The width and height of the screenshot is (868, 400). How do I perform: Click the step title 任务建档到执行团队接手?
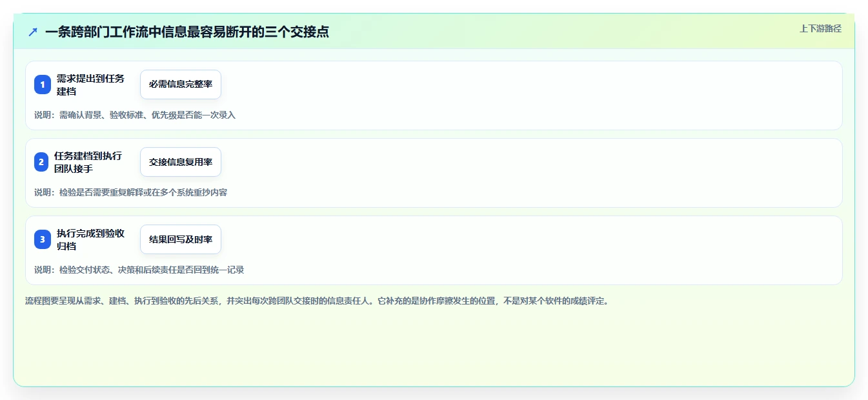(88, 162)
